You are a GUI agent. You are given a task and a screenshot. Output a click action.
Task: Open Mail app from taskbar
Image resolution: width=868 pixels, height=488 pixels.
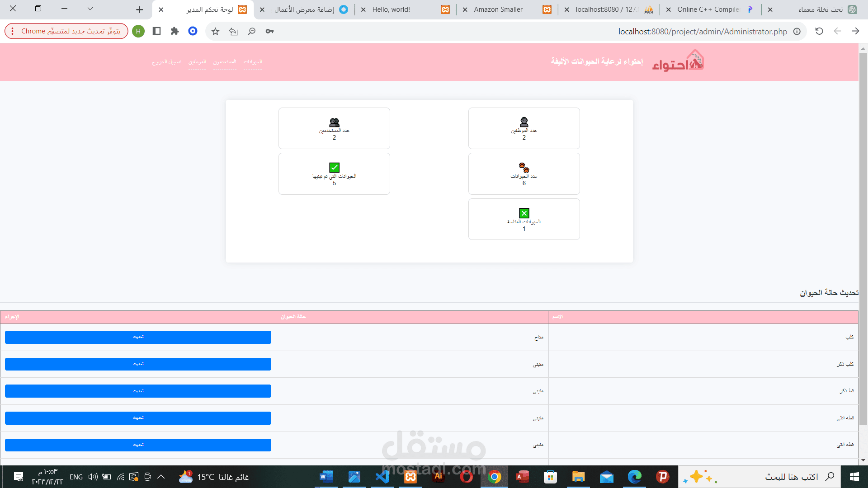point(606,477)
